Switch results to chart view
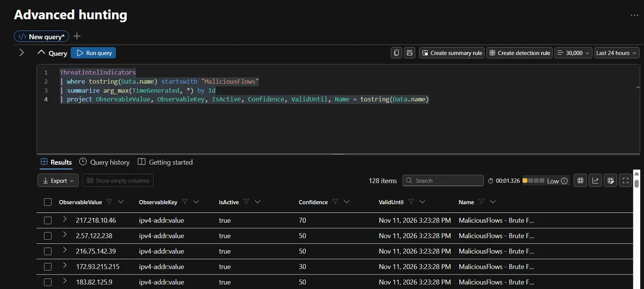This screenshot has width=644, height=289. point(595,181)
